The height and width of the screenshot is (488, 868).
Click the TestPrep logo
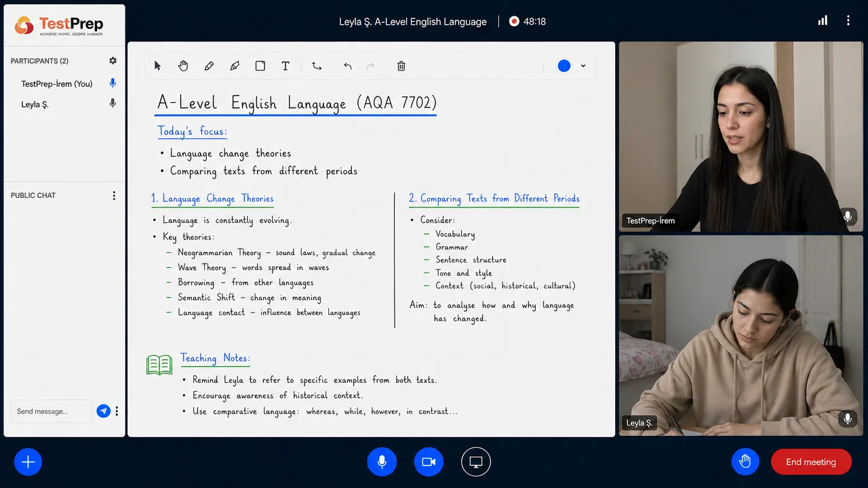coord(59,26)
